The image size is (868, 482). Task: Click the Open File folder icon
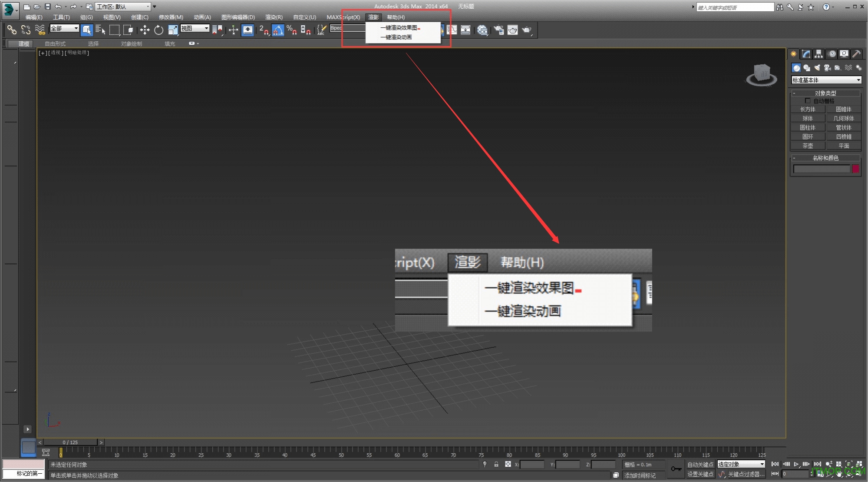[37, 7]
